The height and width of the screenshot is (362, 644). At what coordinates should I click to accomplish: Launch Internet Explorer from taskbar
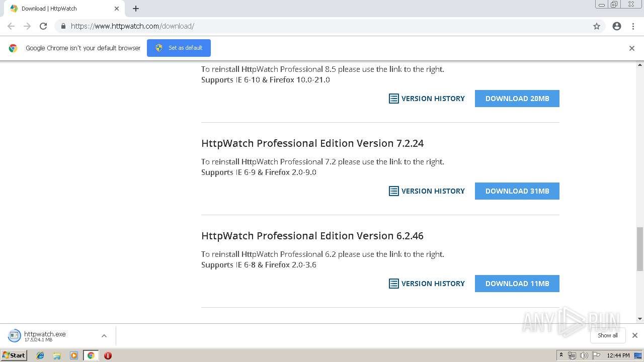tap(40, 355)
